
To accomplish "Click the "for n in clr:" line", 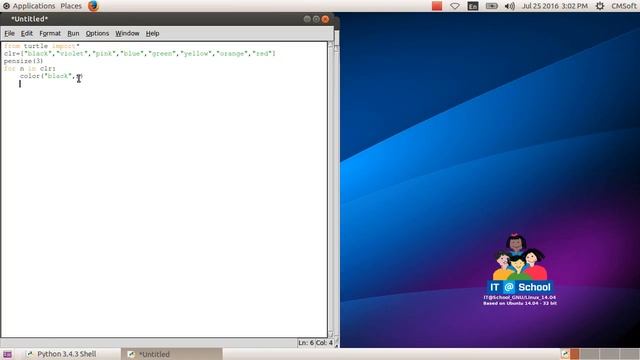I will (30, 69).
